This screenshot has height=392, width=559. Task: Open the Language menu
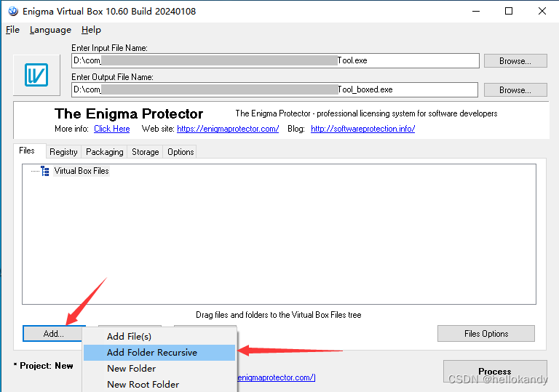(x=50, y=30)
